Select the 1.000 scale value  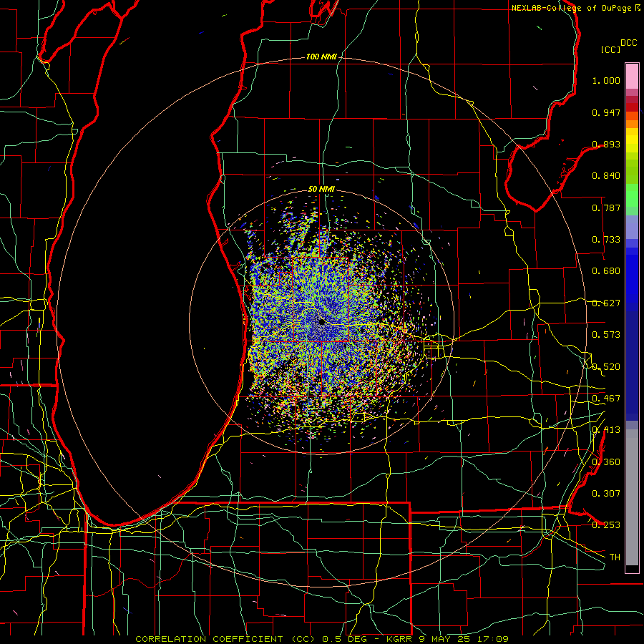(x=606, y=80)
